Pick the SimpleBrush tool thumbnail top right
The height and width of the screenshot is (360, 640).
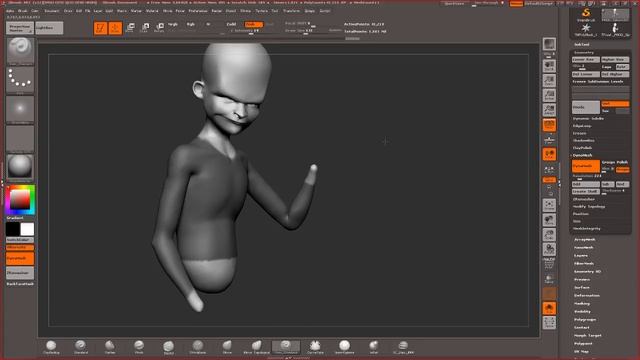point(586,14)
